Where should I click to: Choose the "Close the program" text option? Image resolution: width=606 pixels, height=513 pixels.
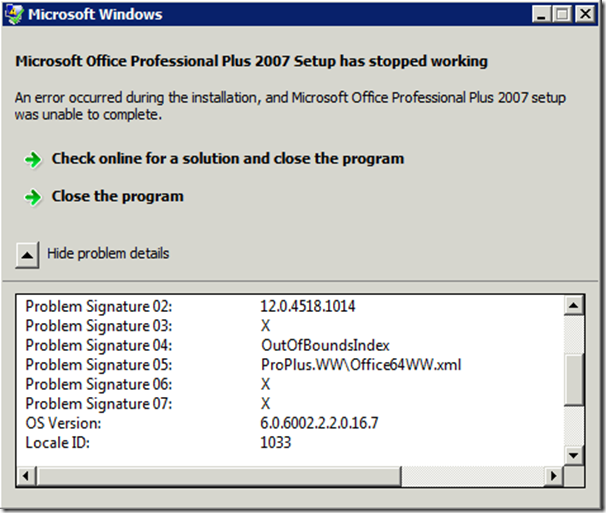pos(117,197)
